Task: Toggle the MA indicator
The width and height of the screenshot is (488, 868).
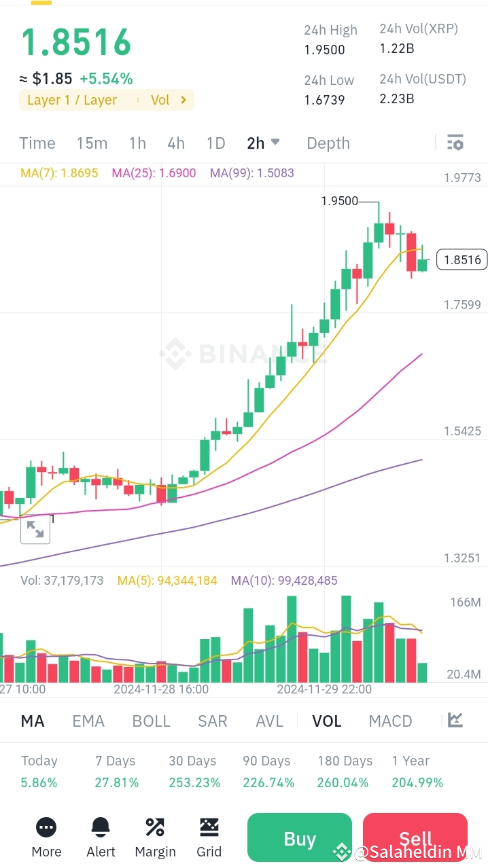Action: tap(33, 721)
